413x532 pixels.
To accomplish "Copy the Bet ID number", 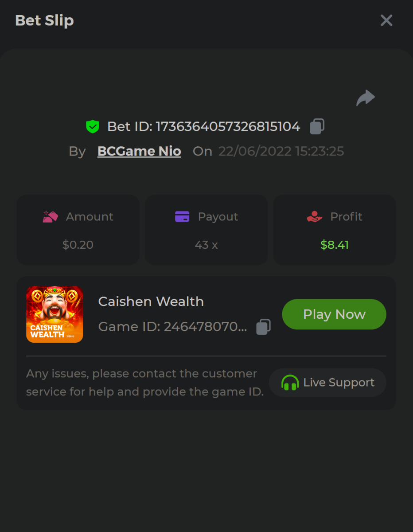I will pos(317,126).
